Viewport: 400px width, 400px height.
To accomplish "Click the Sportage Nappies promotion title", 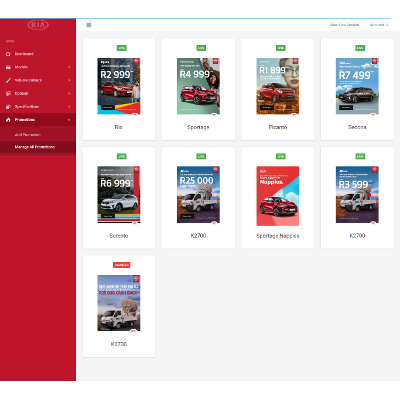I will click(278, 236).
